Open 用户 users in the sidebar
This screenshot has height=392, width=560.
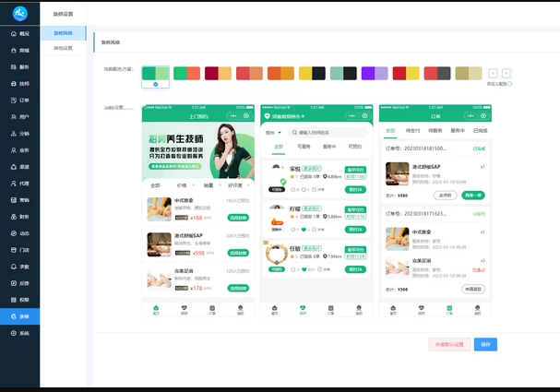click(x=20, y=117)
